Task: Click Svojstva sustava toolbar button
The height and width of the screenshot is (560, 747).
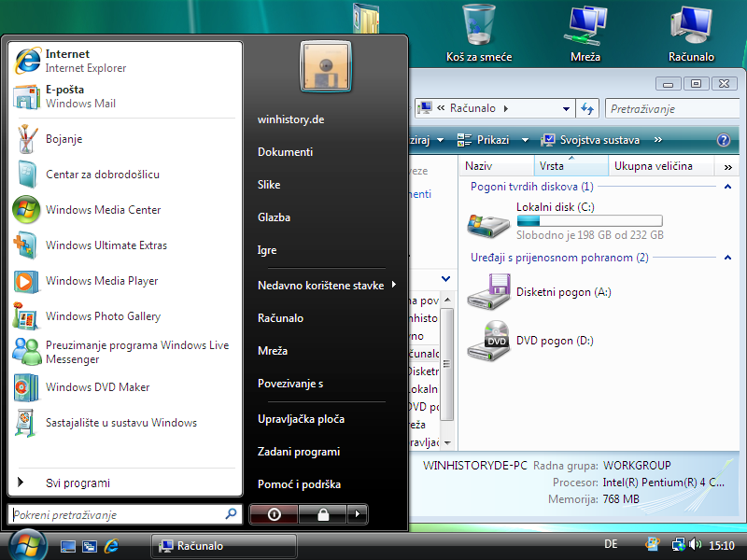Action: pyautogui.click(x=591, y=140)
